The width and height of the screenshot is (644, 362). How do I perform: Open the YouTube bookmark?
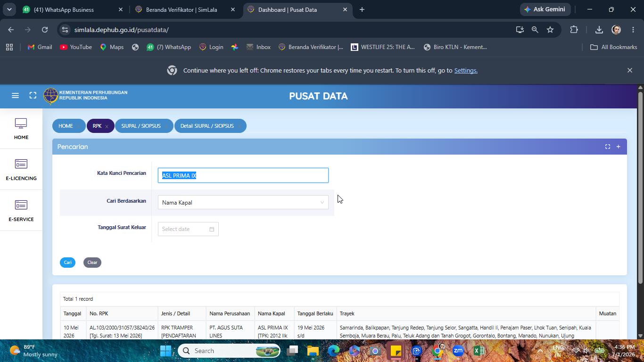click(x=76, y=47)
